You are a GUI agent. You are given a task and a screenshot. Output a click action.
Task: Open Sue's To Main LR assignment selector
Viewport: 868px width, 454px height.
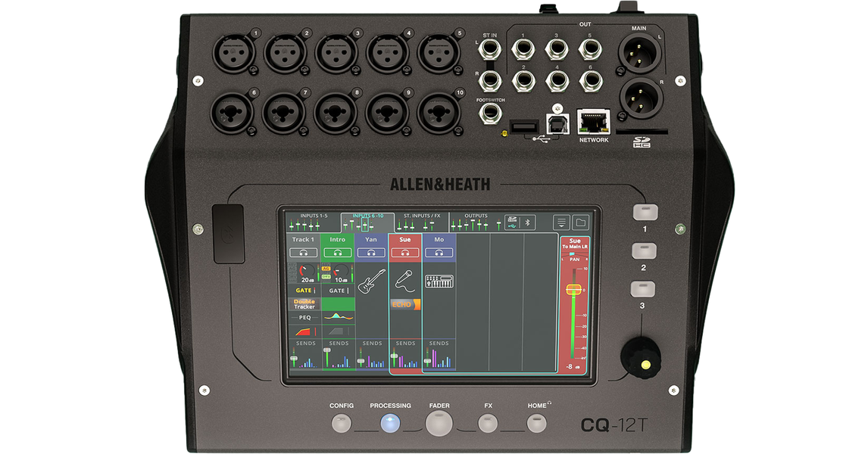[575, 242]
